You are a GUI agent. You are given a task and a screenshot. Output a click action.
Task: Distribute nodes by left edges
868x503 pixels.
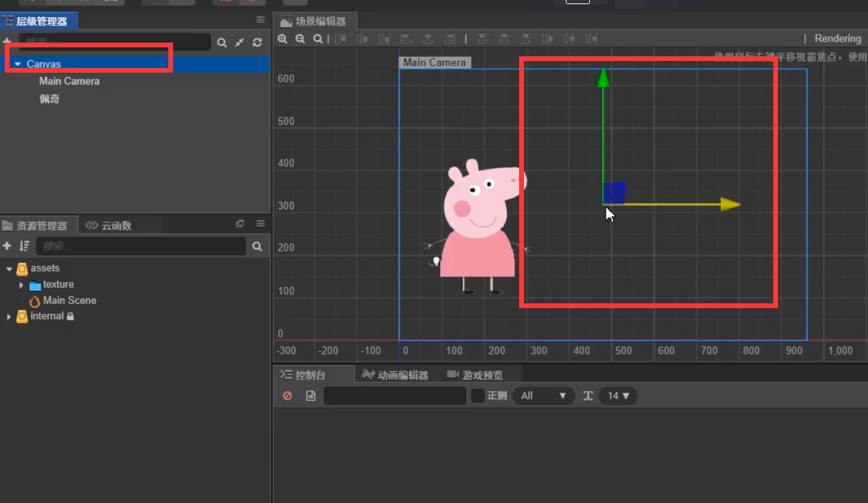click(547, 39)
